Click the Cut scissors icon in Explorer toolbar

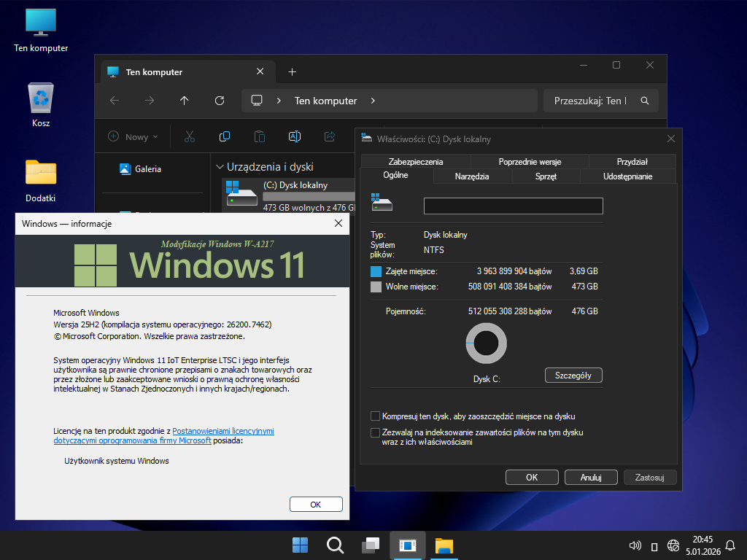pos(190,136)
